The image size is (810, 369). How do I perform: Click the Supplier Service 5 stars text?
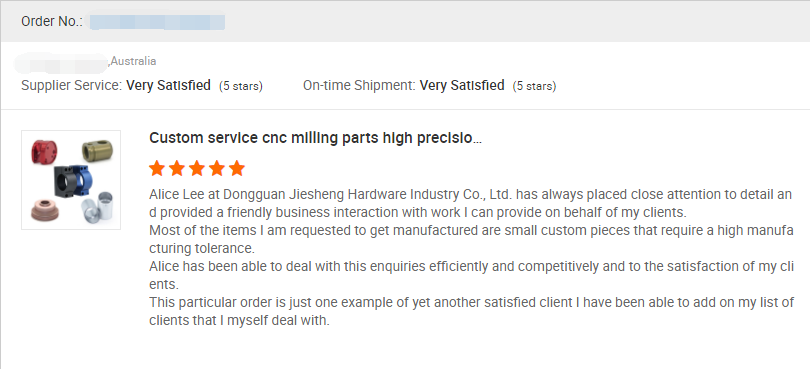(241, 86)
